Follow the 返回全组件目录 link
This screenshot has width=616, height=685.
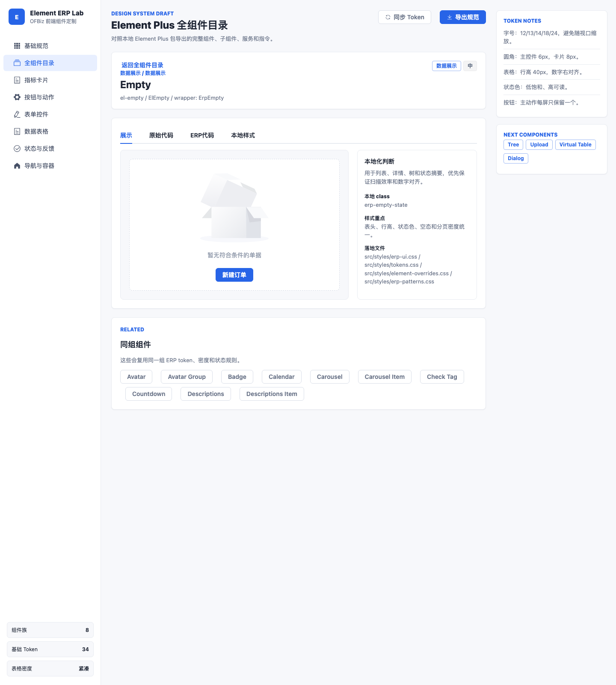142,65
